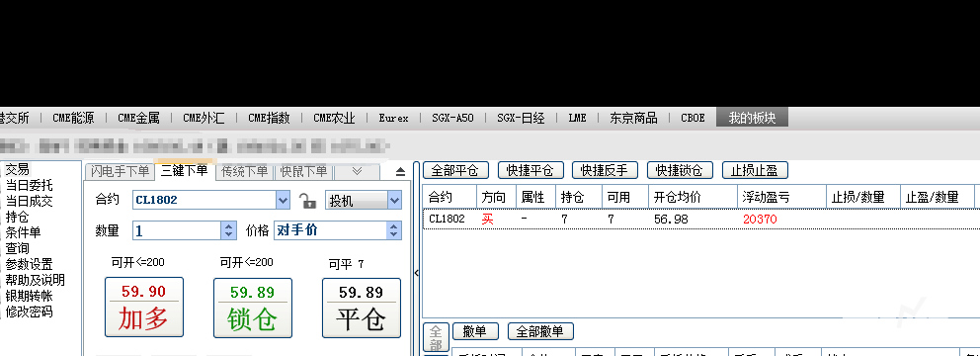The image size is (980, 356).
Task: Open the 投机 type dropdown
Action: pyautogui.click(x=394, y=200)
